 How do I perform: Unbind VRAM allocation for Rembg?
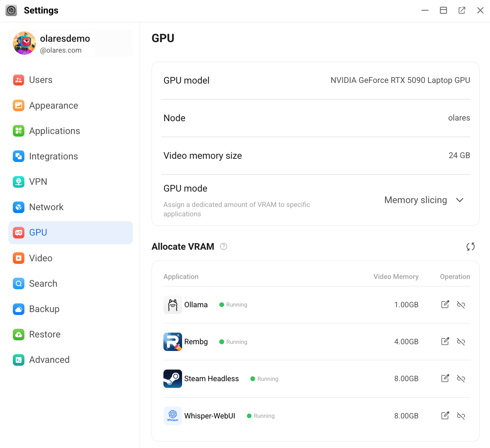[x=461, y=342]
